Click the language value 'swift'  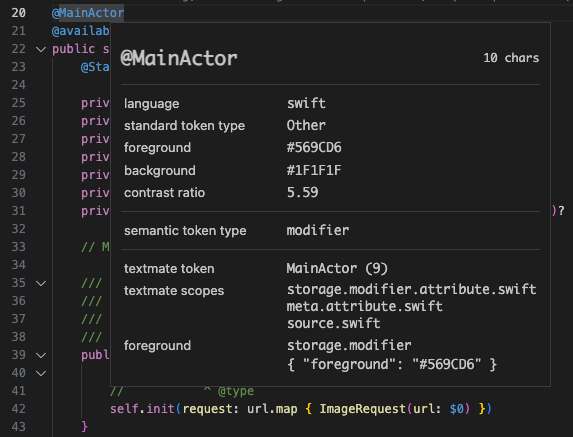point(306,103)
